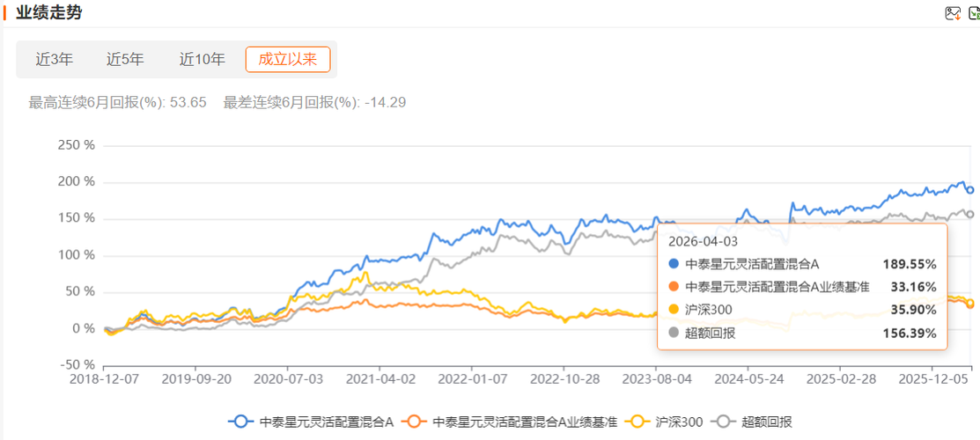The height and width of the screenshot is (440, 980).
Task: Open the 近10年 period tab
Action: coord(202,60)
